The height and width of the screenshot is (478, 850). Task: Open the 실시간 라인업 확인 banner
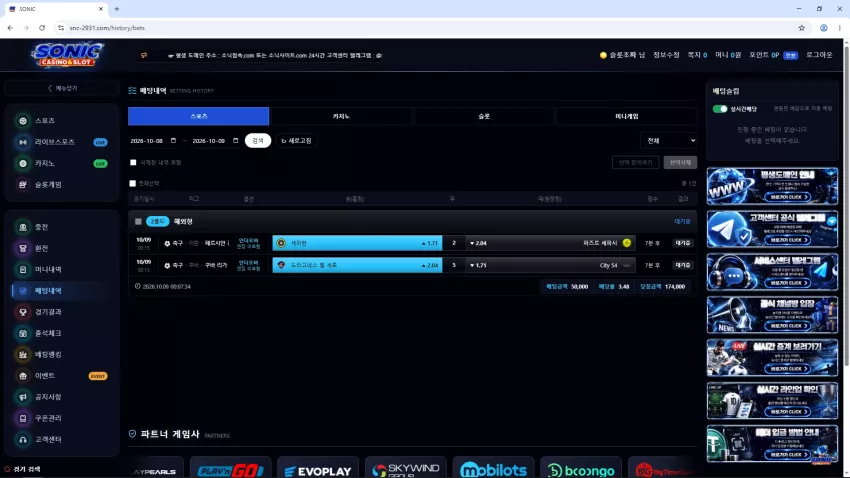pyautogui.click(x=772, y=401)
